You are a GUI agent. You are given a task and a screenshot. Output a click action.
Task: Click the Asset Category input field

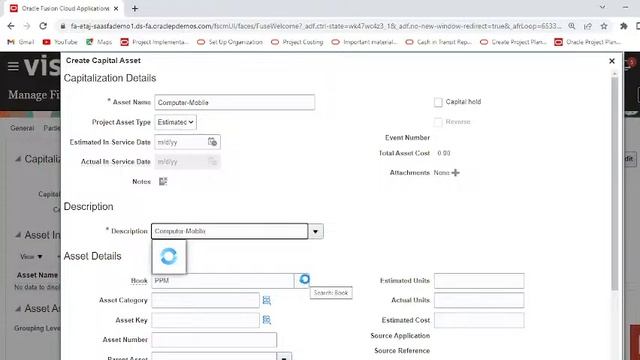point(205,300)
